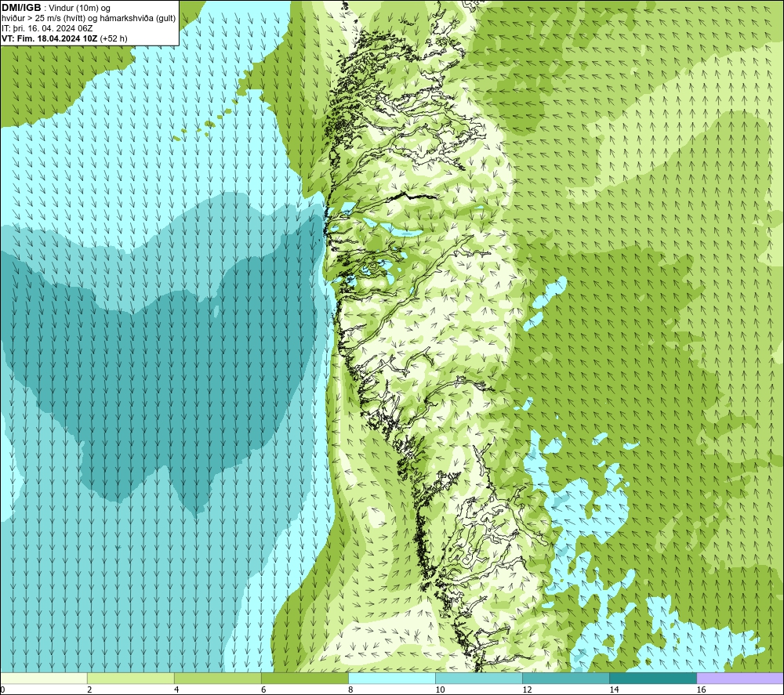Screen dimensions: 784x695
Task: Click the '(+52 h)' forecast offset text
Action: click(x=114, y=38)
